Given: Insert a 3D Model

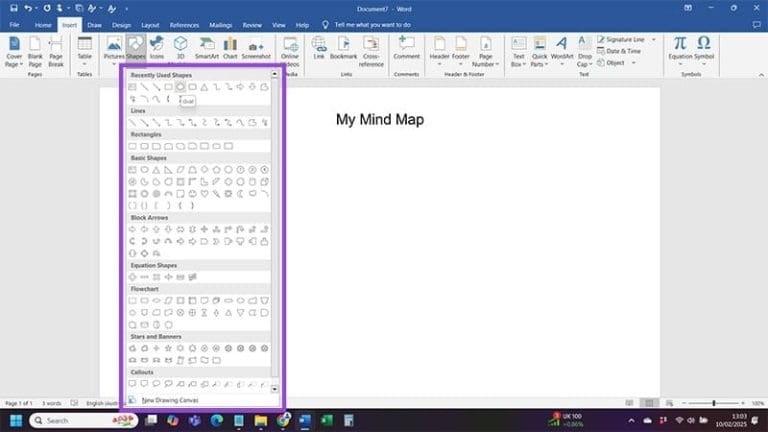Looking at the screenshot, I should [x=180, y=49].
